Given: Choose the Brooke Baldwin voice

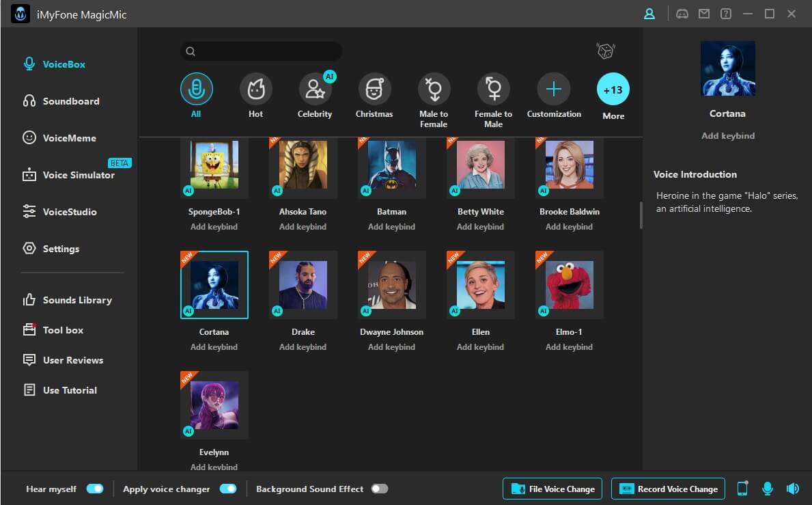Looking at the screenshot, I should click(569, 168).
